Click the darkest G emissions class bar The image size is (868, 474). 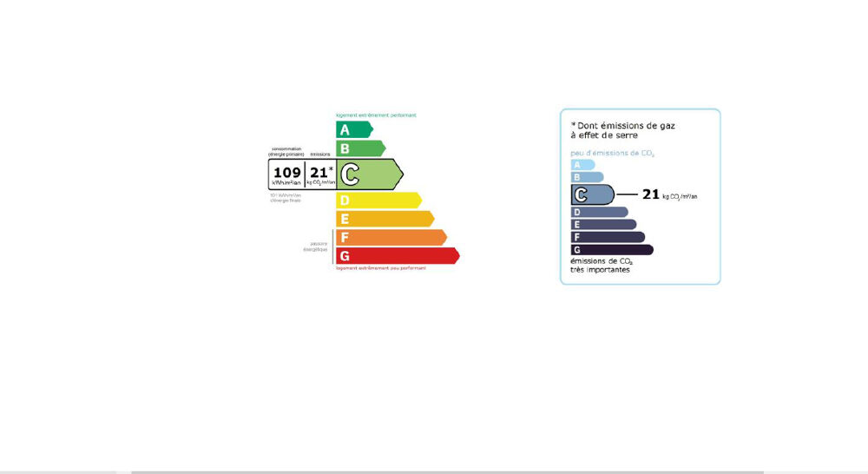point(612,250)
